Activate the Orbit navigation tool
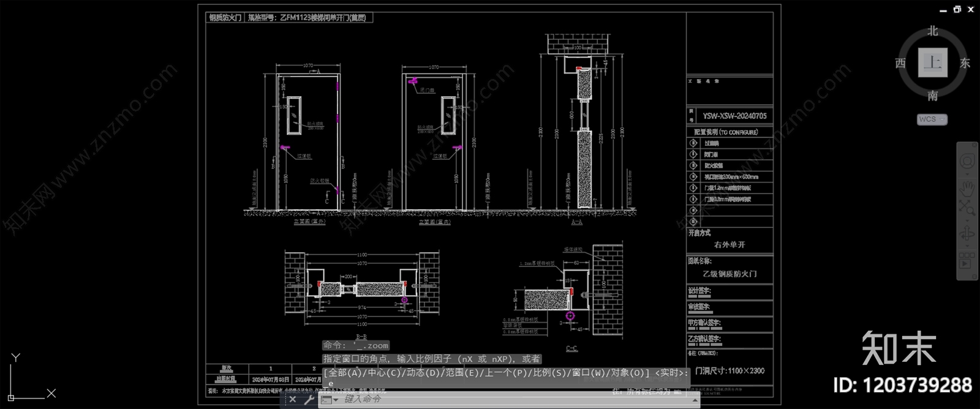980x409 pixels. pos(967,234)
